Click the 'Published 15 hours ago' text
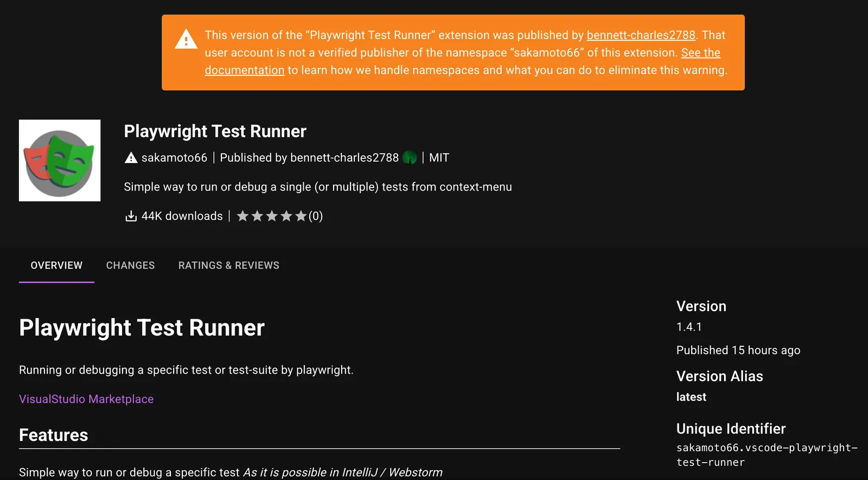 point(738,350)
